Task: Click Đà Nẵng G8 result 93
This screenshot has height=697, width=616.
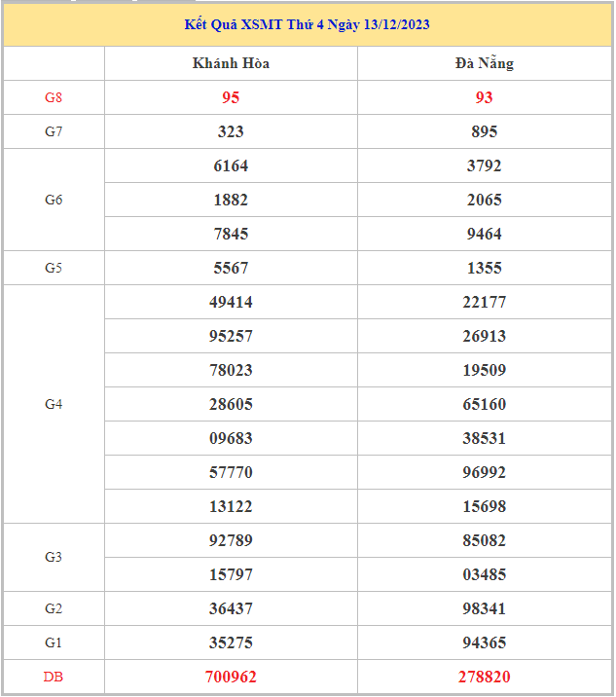Action: coord(484,97)
